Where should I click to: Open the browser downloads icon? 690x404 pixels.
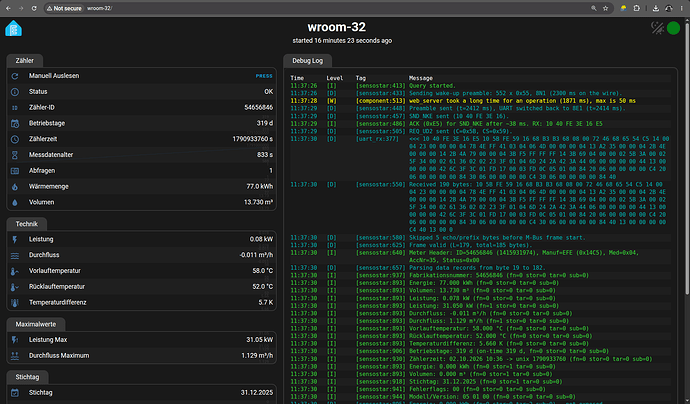(x=656, y=8)
